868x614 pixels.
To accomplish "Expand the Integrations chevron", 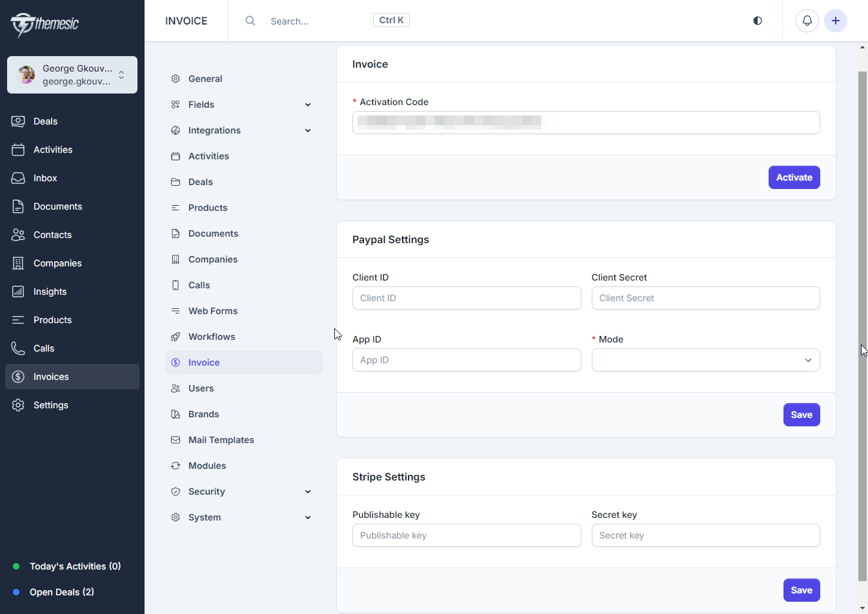I will click(308, 130).
